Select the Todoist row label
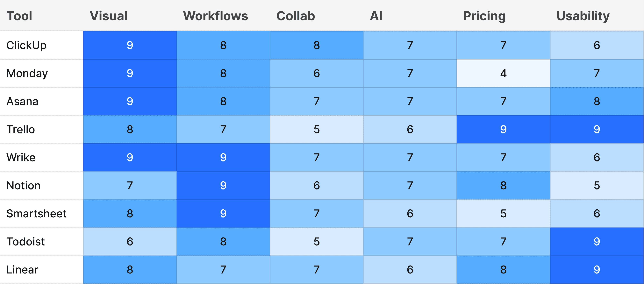Image resolution: width=644 pixels, height=284 pixels. (x=25, y=242)
